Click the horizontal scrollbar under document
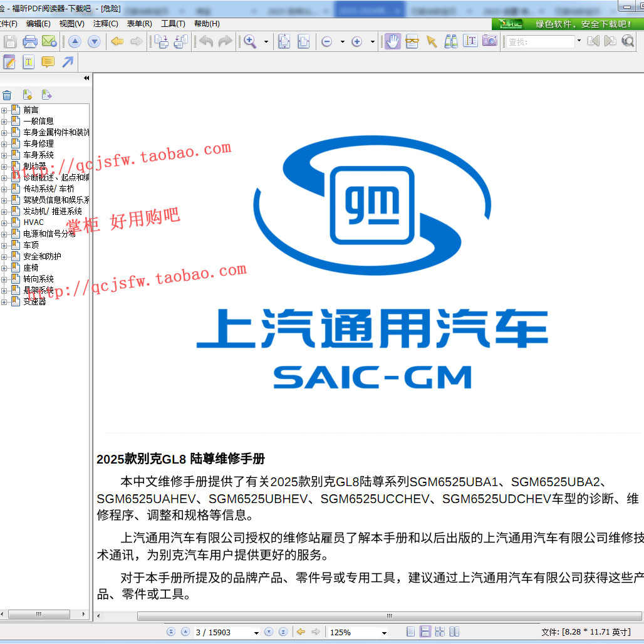644x644 pixels. (389, 616)
